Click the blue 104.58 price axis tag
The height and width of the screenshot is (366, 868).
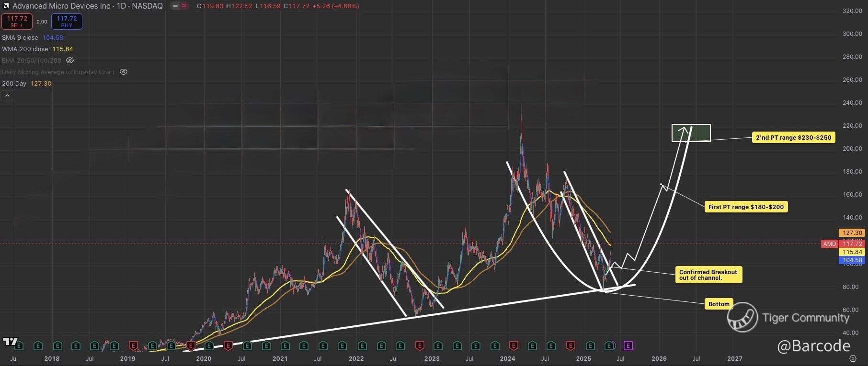coord(852,261)
